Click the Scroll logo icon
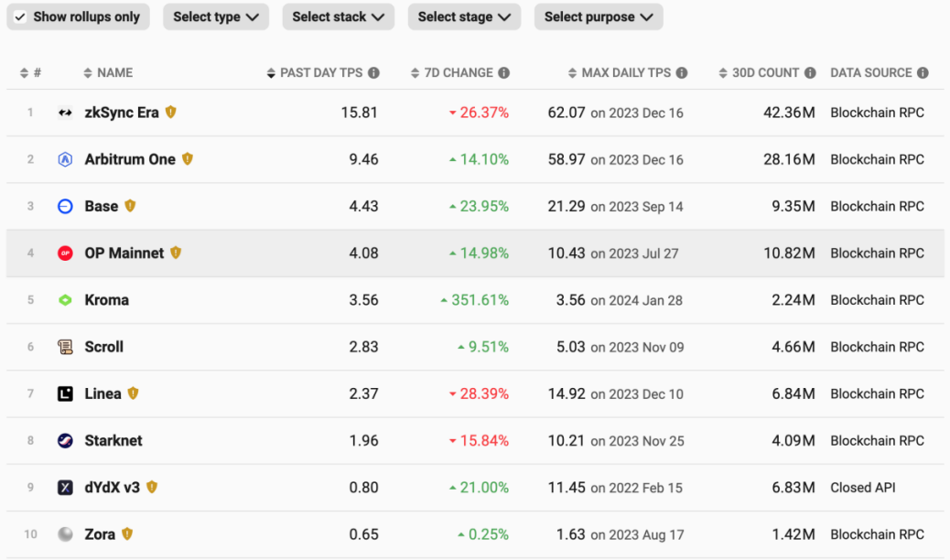The image size is (950, 560). 65,347
